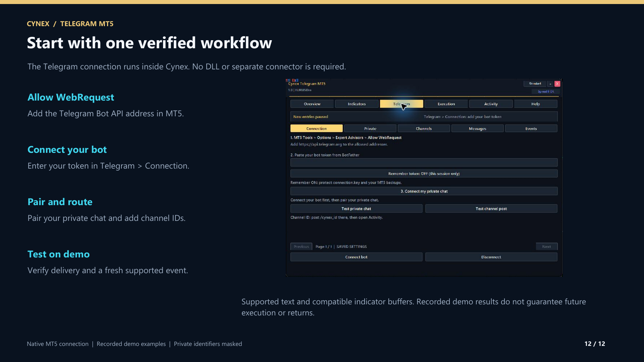Click the Page 1 / 1 SAVED SETTINGS label
The height and width of the screenshot is (362, 644).
[341, 247]
